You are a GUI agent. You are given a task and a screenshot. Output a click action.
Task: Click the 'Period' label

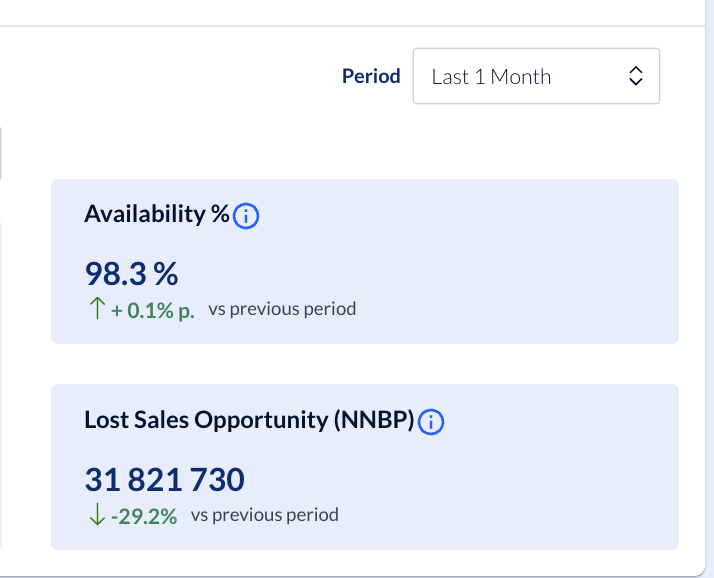[x=371, y=76]
